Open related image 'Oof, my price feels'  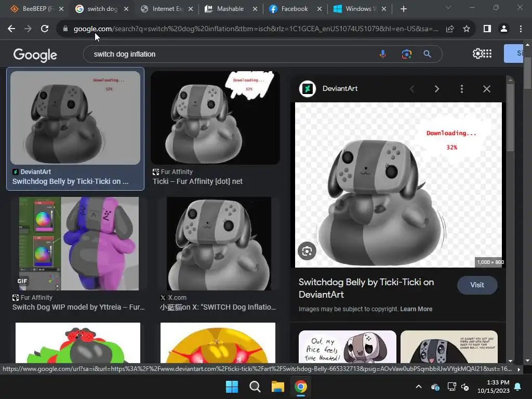tap(348, 347)
